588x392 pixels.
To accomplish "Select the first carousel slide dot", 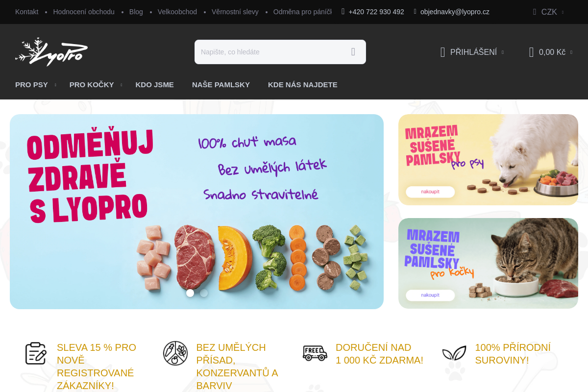I will (190, 293).
